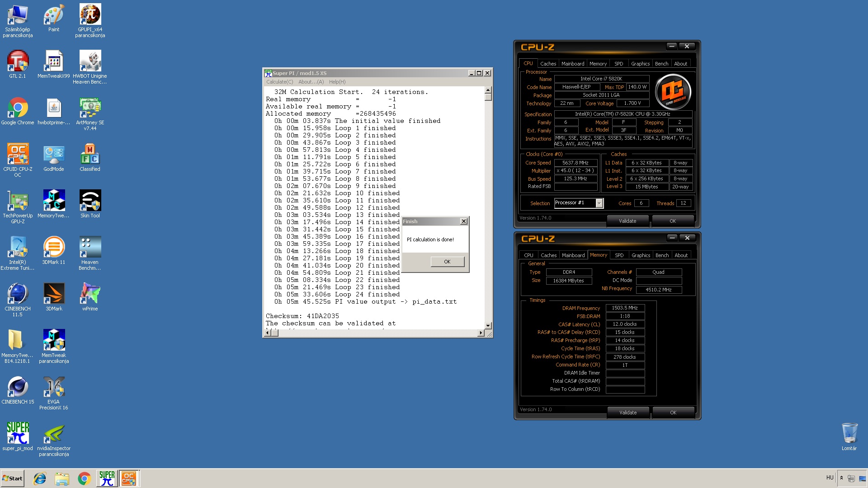Click Super PI horizontal scrollbar right arrow
This screenshot has width=868, height=488.
[x=481, y=333]
